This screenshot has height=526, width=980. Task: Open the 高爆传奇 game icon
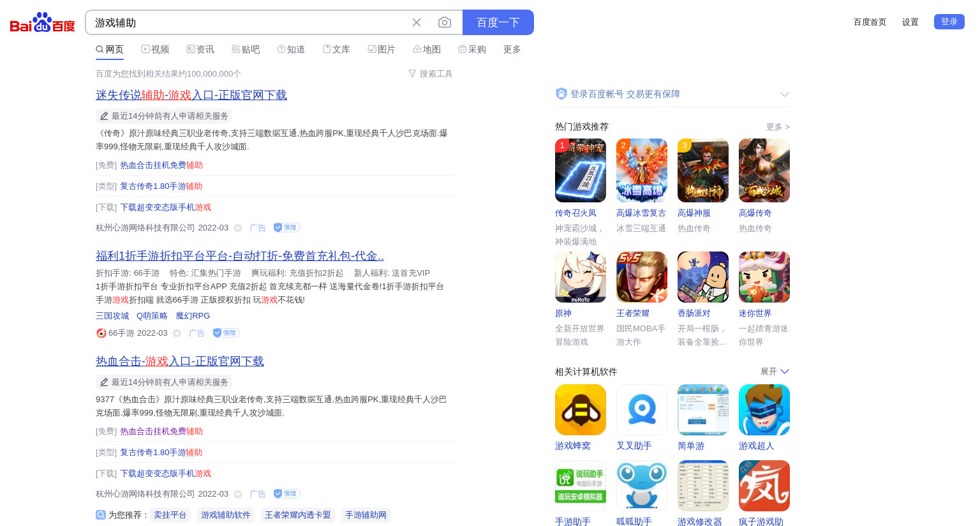(x=764, y=170)
